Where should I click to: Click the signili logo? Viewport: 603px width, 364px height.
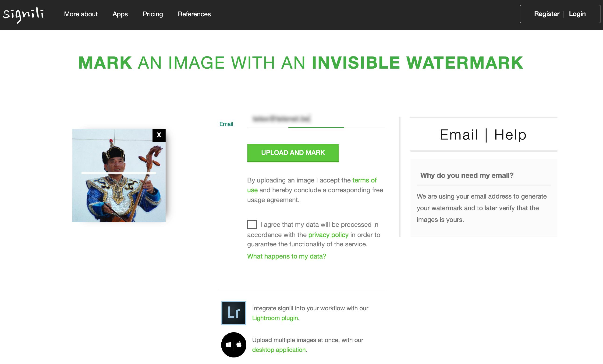click(23, 15)
